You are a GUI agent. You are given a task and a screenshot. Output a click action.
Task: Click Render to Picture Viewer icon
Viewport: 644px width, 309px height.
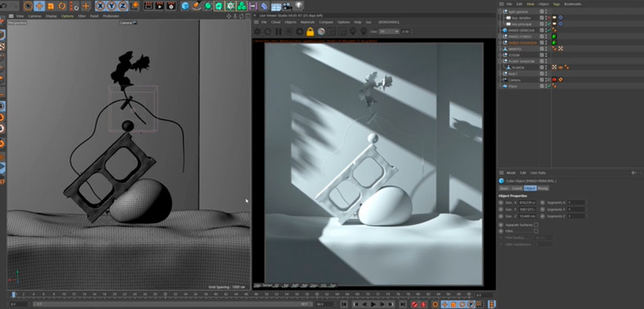159,6
